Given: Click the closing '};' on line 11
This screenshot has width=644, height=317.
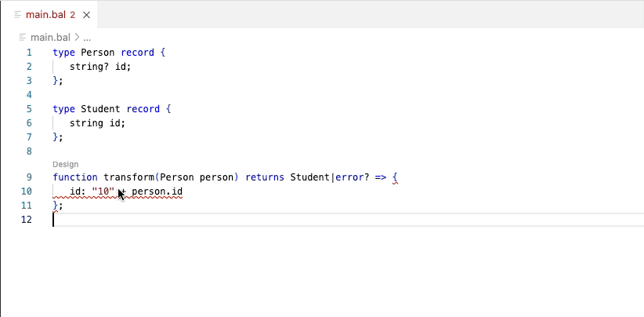Looking at the screenshot, I should [x=58, y=206].
